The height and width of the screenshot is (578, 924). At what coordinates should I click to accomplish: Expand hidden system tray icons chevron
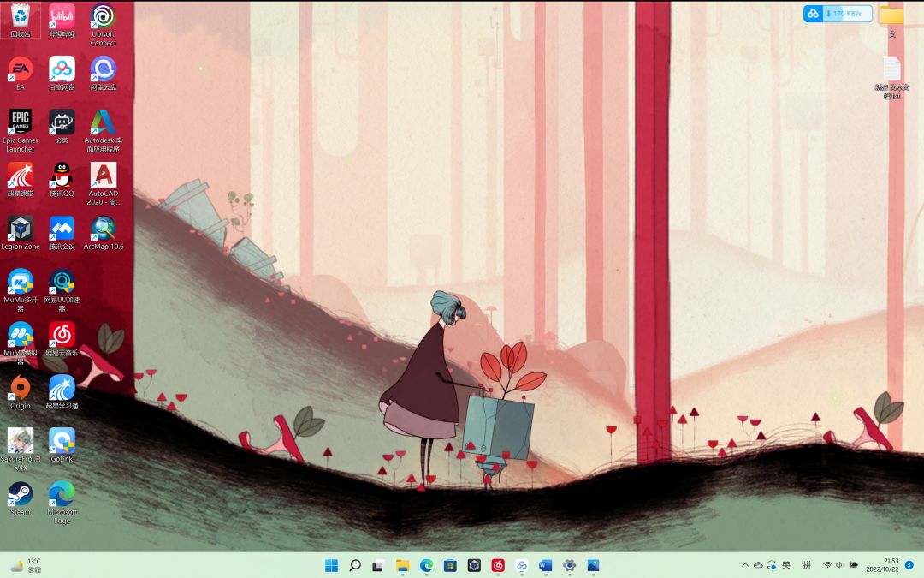click(745, 565)
